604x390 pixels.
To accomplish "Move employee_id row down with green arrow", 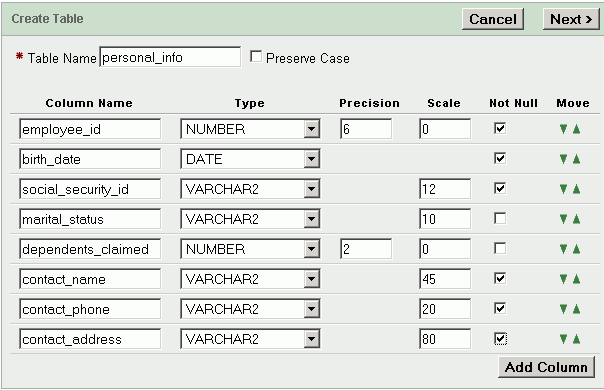I will 563,129.
